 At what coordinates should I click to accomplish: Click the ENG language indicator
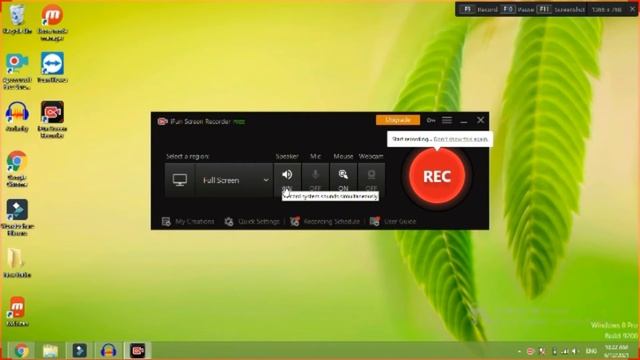591,351
